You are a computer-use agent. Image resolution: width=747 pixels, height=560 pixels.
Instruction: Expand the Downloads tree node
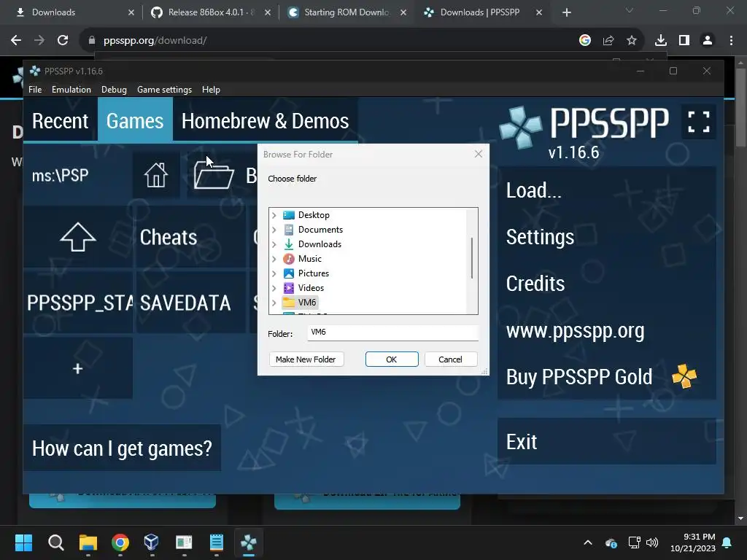coord(274,244)
